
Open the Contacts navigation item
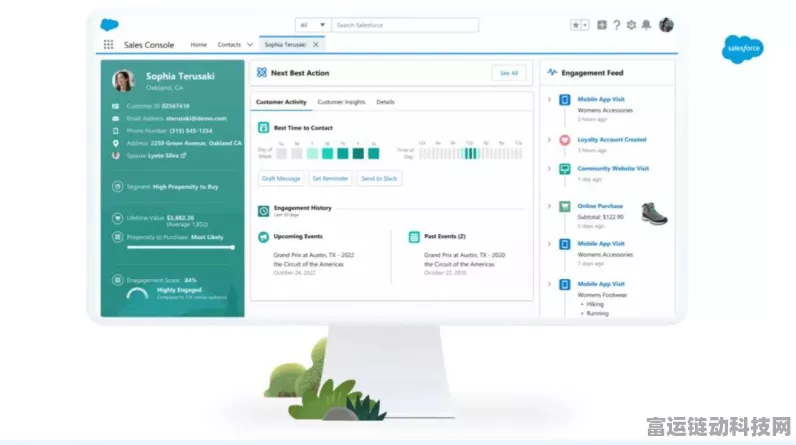point(229,45)
